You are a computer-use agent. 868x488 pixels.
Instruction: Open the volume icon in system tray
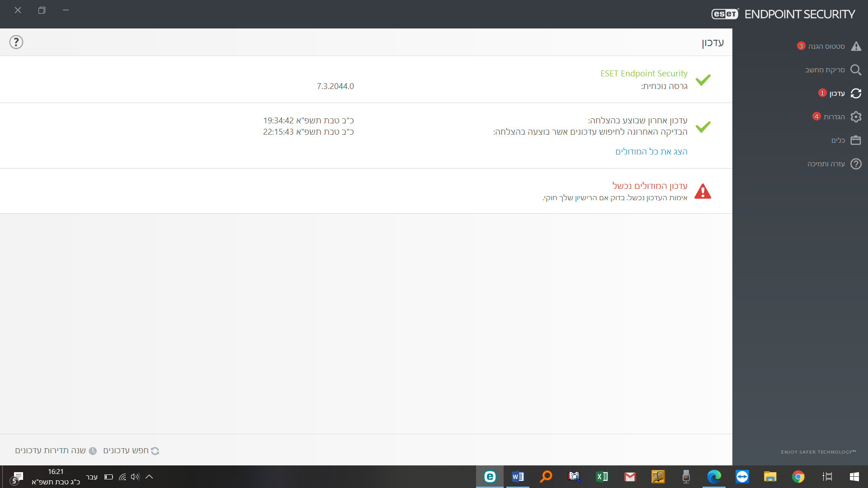coord(135,477)
